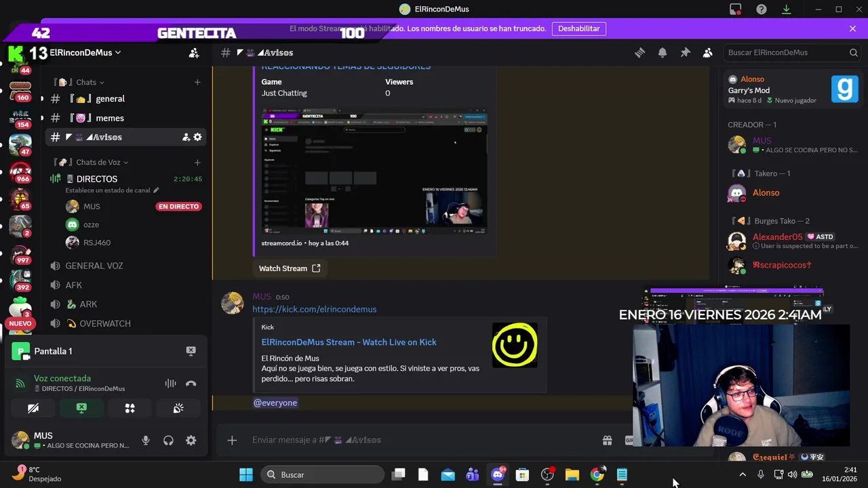This screenshot has width=868, height=488.
Task: Click Watch Stream button
Action: (x=290, y=268)
